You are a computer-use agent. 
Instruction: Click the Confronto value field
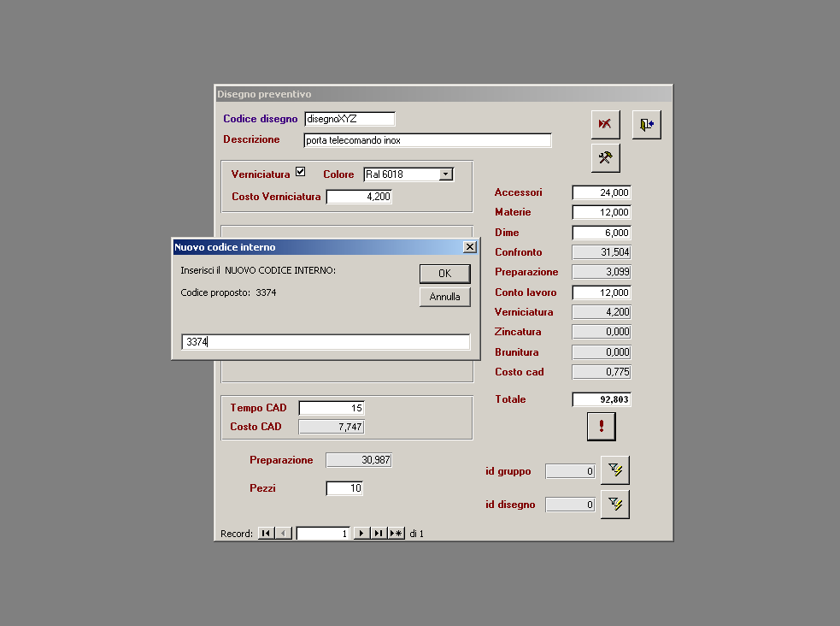(x=602, y=252)
